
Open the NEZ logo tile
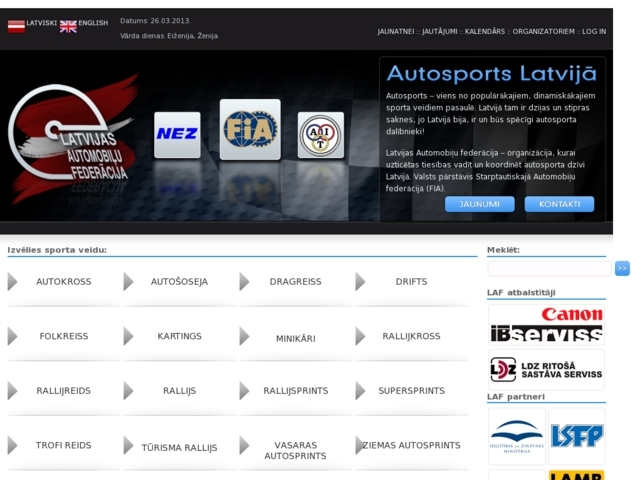point(177,135)
